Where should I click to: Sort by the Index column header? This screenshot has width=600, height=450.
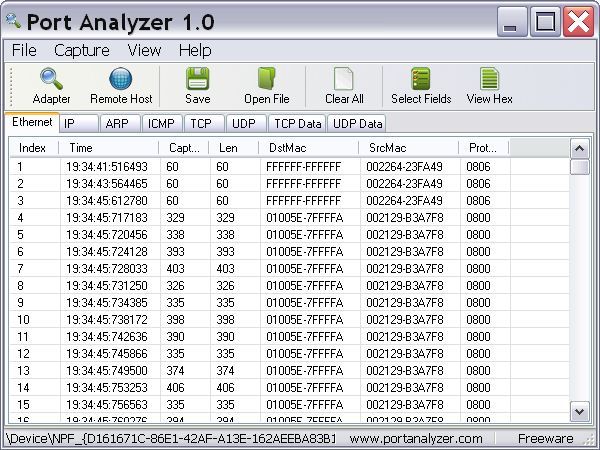point(34,148)
